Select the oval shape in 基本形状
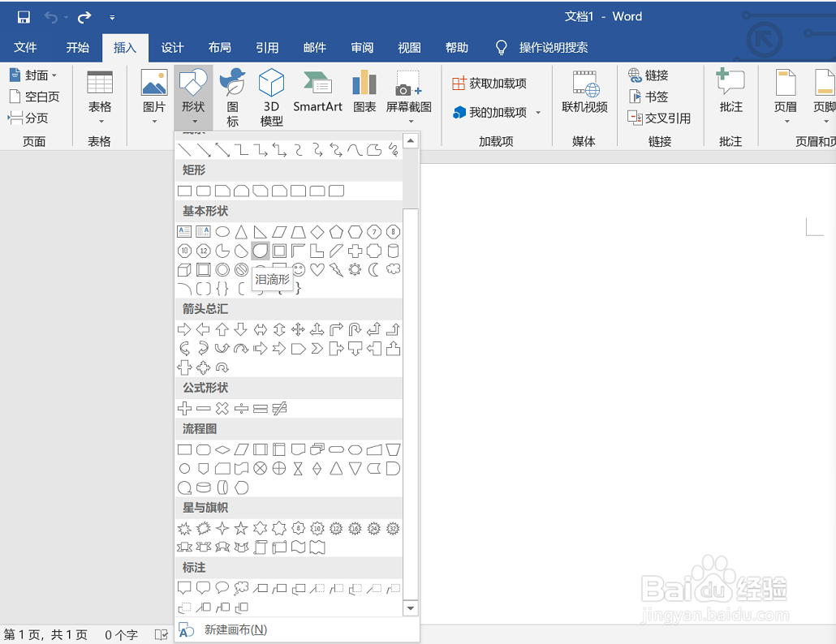The width and height of the screenshot is (836, 644). 222,232
